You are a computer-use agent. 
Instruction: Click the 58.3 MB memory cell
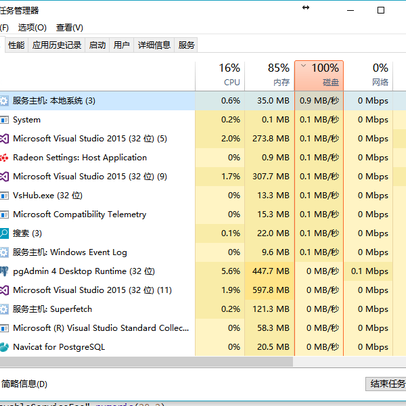pyautogui.click(x=270, y=328)
